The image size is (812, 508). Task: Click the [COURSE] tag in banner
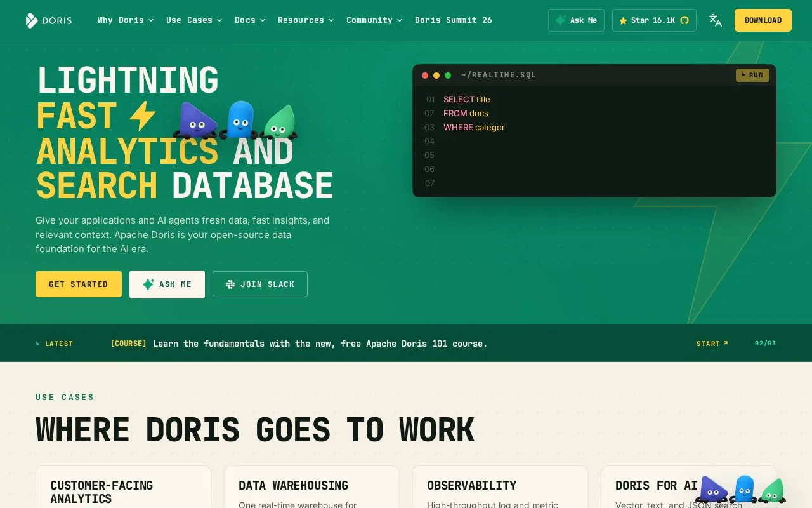pos(128,344)
